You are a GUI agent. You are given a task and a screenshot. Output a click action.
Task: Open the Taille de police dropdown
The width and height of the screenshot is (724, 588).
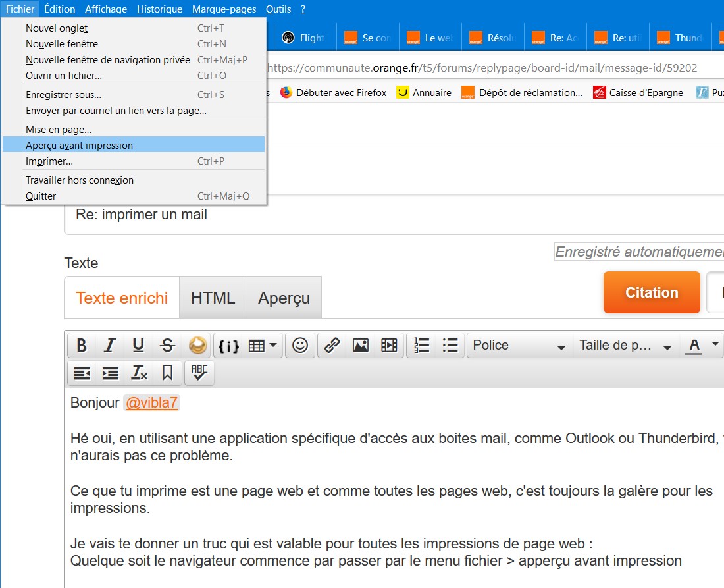(626, 346)
